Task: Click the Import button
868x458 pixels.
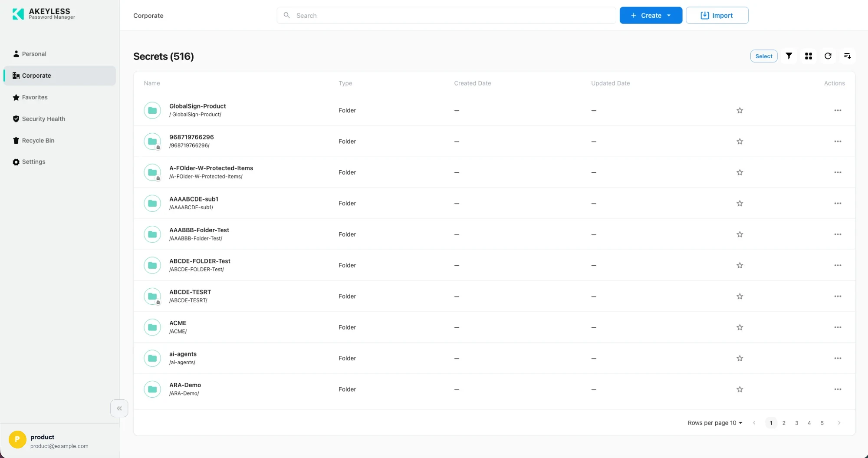Action: click(x=717, y=15)
